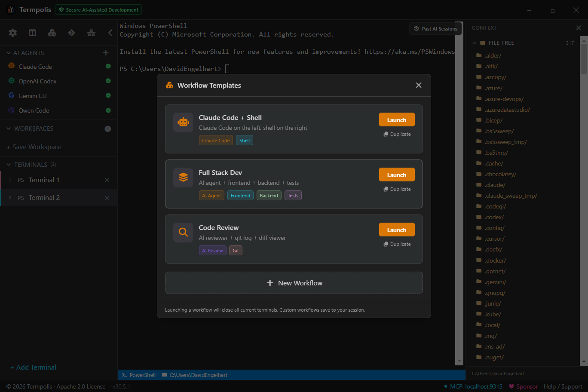Screen dimensions: 588x392
Task: Open the Sponsor link in the status bar
Action: pos(524,386)
